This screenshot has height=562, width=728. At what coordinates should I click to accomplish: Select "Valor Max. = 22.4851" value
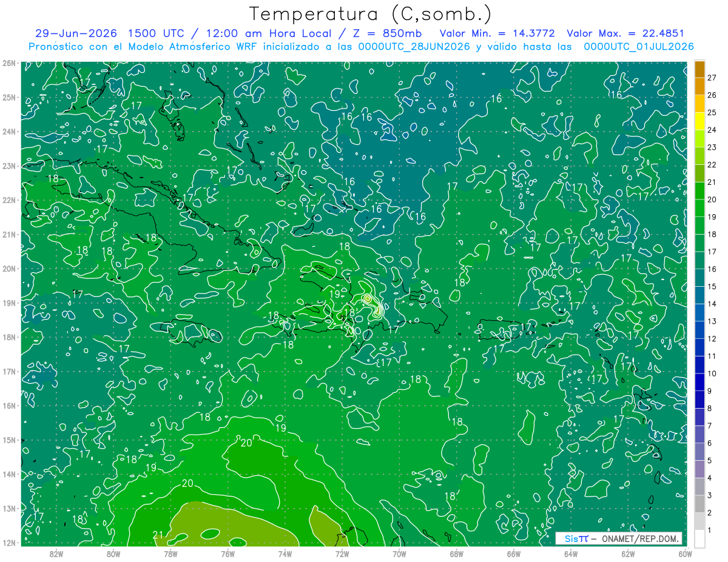click(625, 33)
